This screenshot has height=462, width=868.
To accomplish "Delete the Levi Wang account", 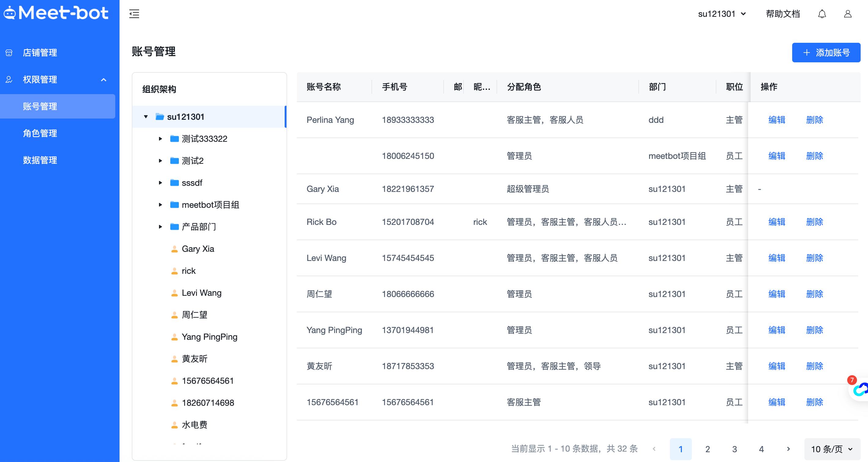I will point(814,258).
